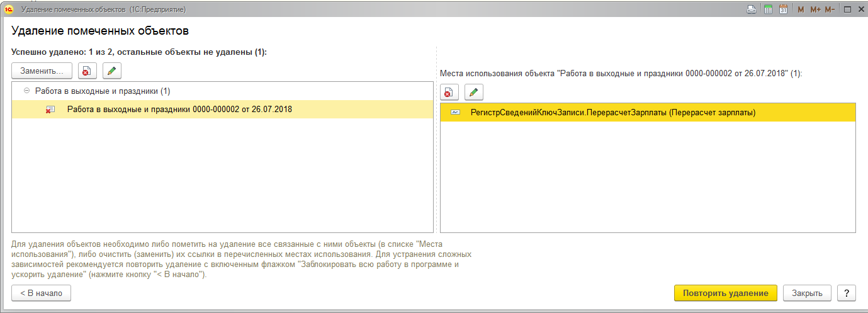Click pencil edit icon beside Заменить button

111,71
